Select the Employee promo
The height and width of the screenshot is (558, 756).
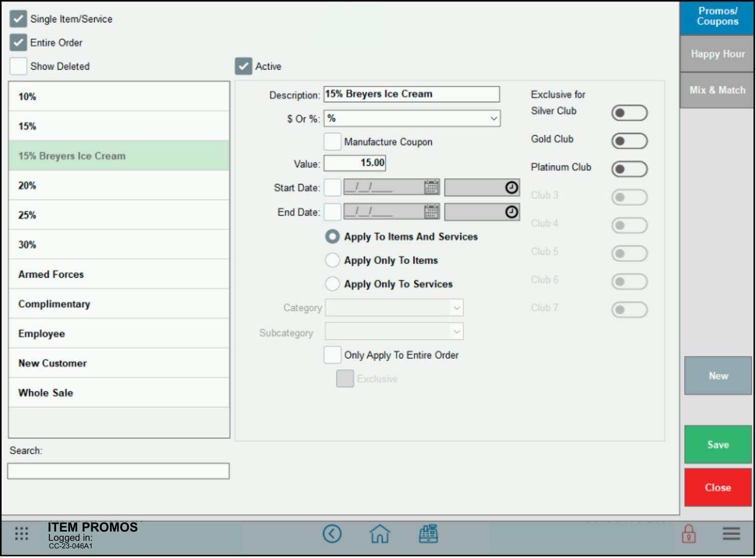tap(119, 333)
